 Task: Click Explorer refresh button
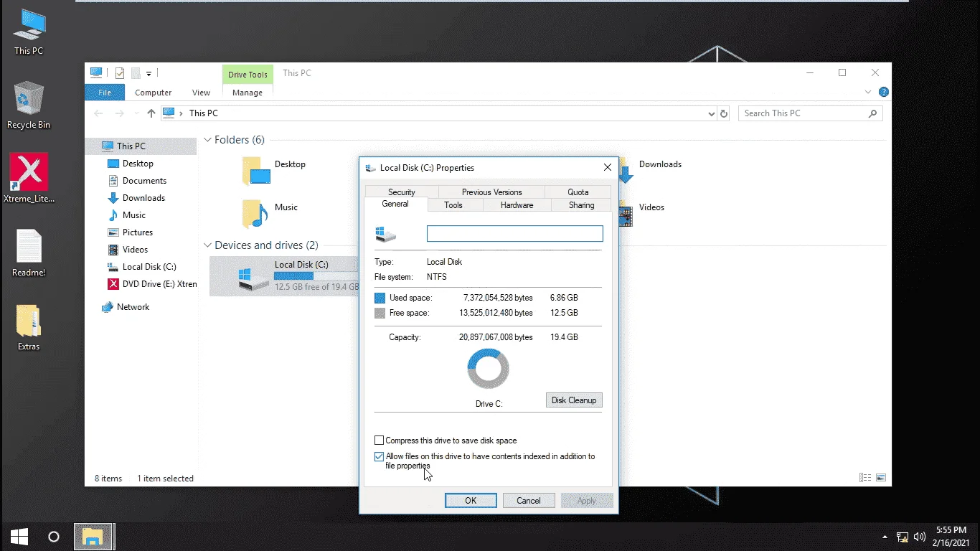point(724,113)
